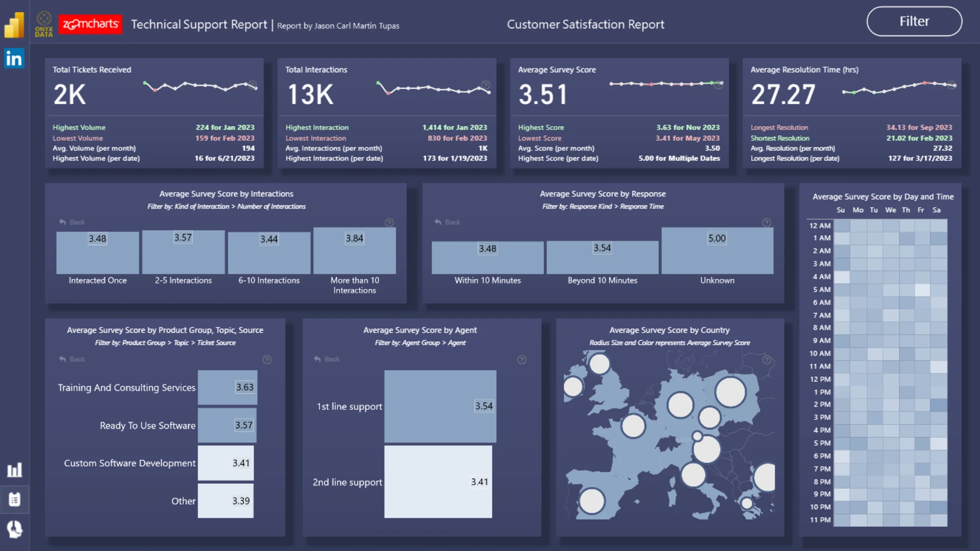Click info icon on Average Resolution Time sparkline

952,85
